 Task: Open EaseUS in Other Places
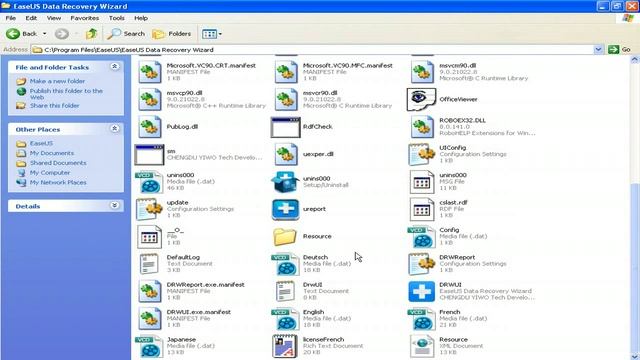[41, 144]
